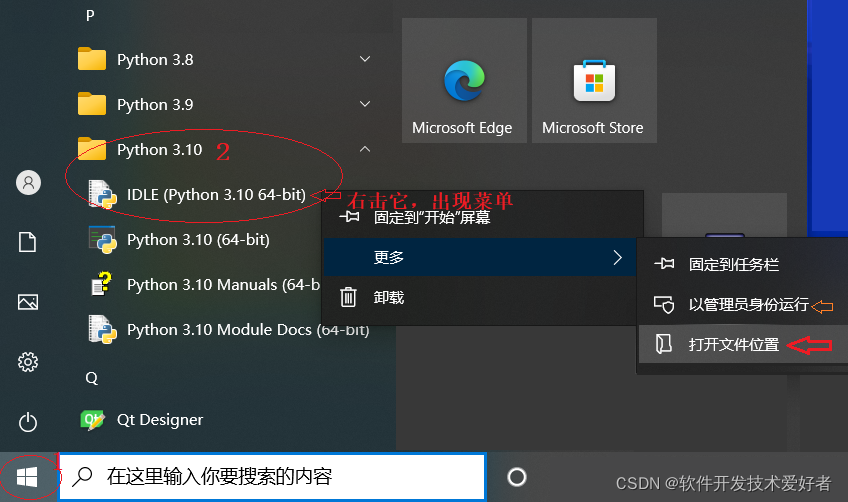Open the Pictures sidebar icon
848x502 pixels.
(x=28, y=302)
